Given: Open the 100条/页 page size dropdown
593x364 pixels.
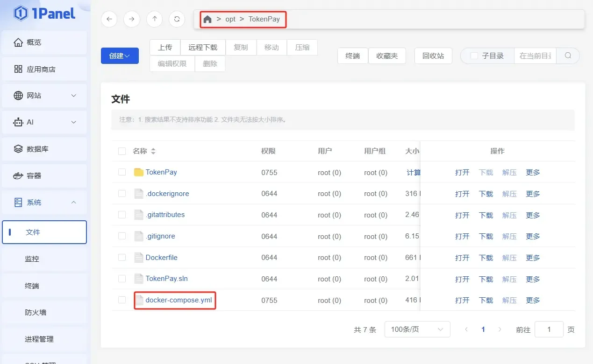Looking at the screenshot, I should pos(417,329).
